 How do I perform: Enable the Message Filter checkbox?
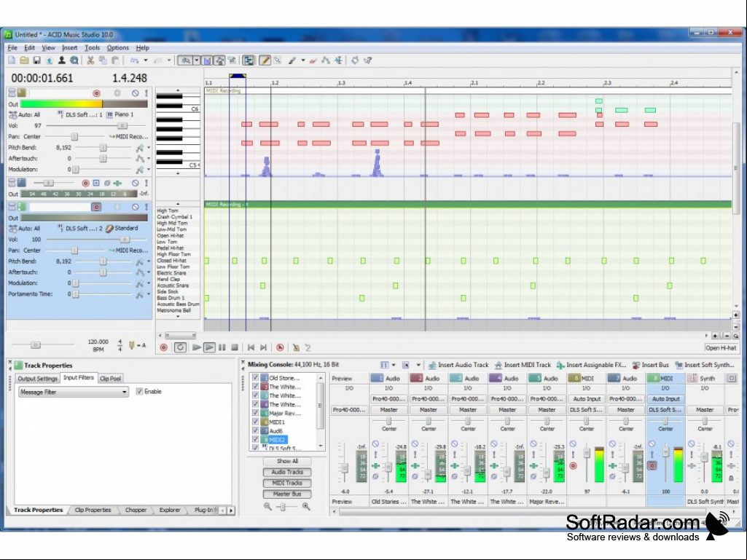point(139,392)
